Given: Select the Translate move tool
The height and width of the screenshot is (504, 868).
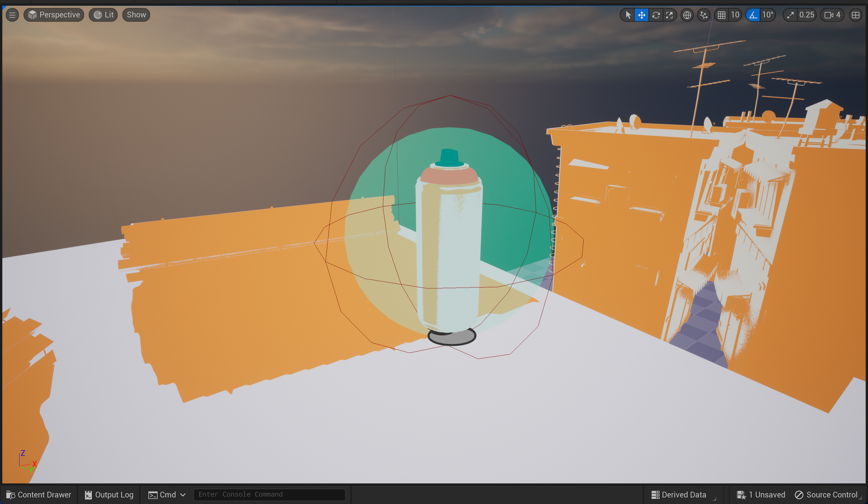Looking at the screenshot, I should 641,15.
